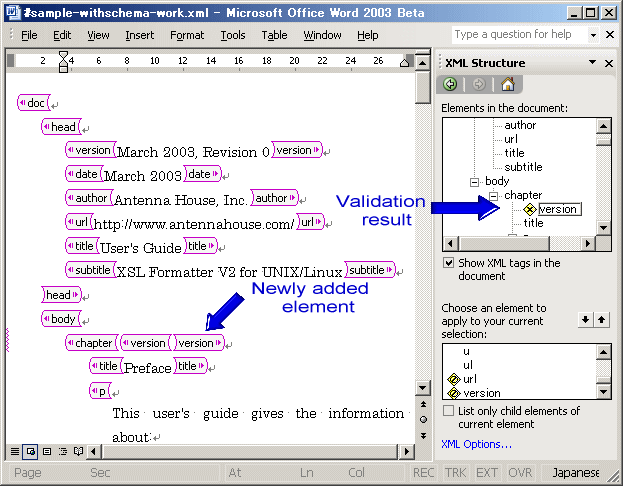Click the Select Browse Object circle button

point(424,420)
